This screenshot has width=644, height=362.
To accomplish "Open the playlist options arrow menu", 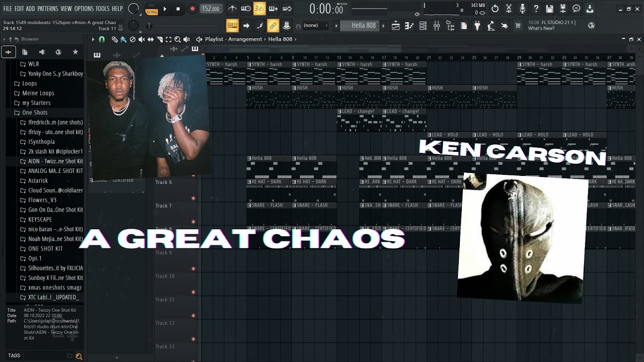I will coord(93,39).
